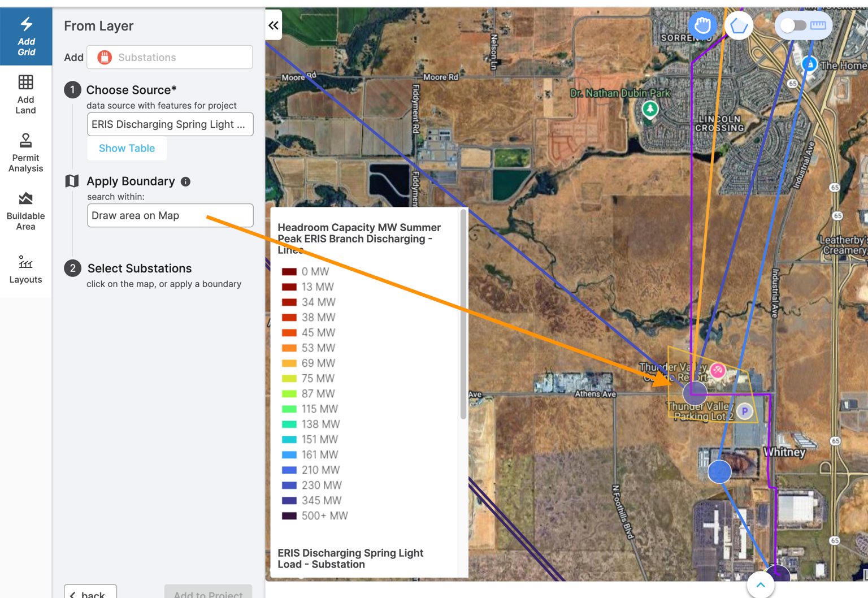Open the Permit Analysis tool
This screenshot has width=868, height=598.
(x=25, y=151)
